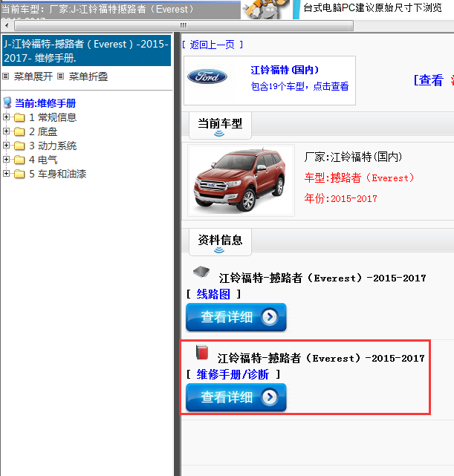Select '5 车身和油漆' tree item
The image size is (454, 476).
click(58, 175)
